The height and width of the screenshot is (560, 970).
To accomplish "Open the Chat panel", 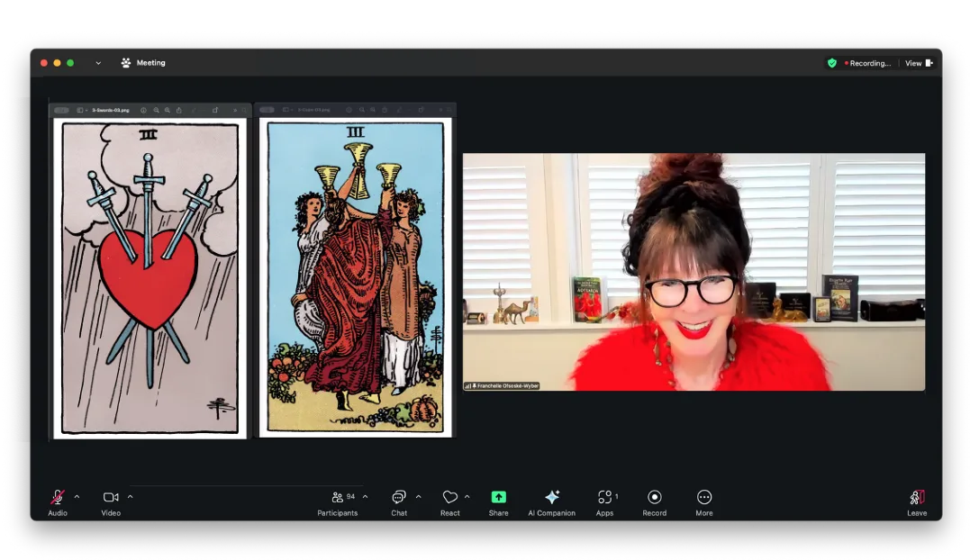I will (x=399, y=498).
